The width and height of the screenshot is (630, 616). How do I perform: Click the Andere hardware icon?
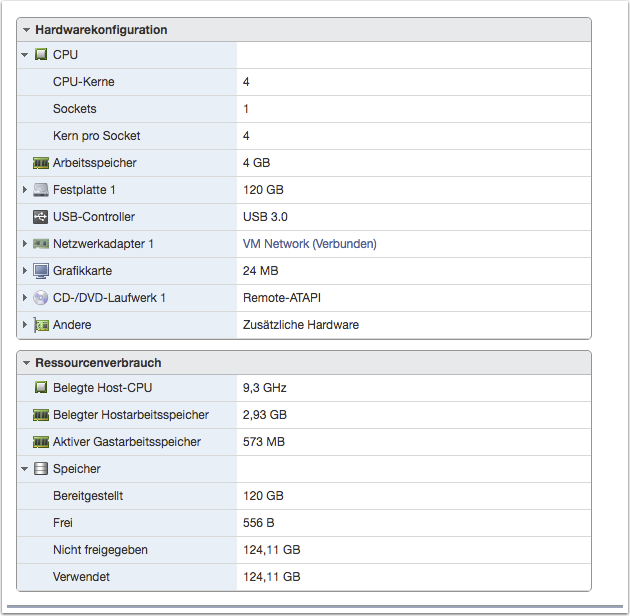[41, 325]
